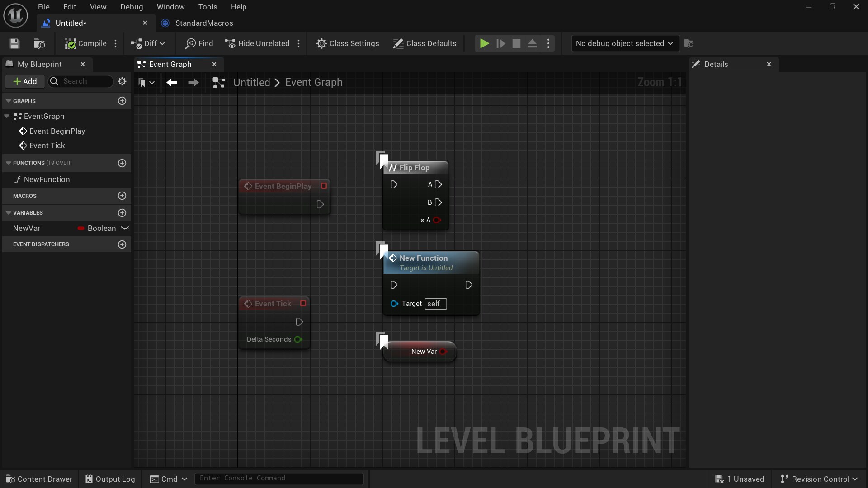Viewport: 868px width, 488px height.
Task: Toggle instance editable eye for NewVar
Action: 125,228
